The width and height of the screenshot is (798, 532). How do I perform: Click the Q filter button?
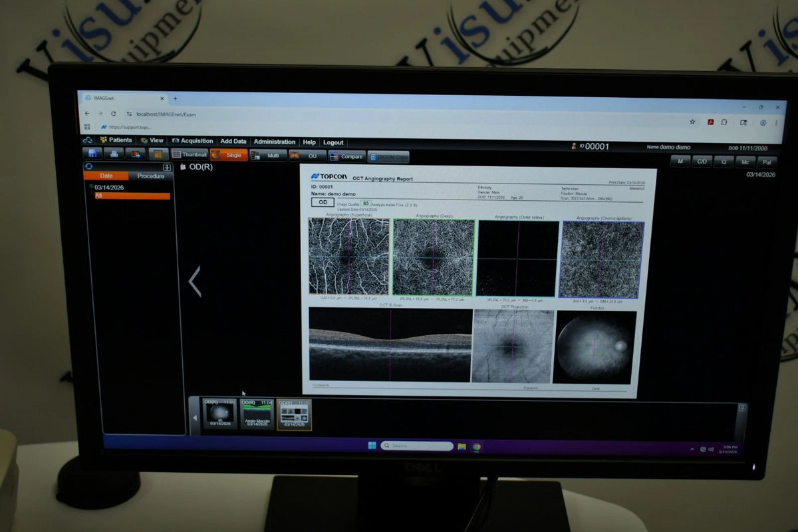724,162
